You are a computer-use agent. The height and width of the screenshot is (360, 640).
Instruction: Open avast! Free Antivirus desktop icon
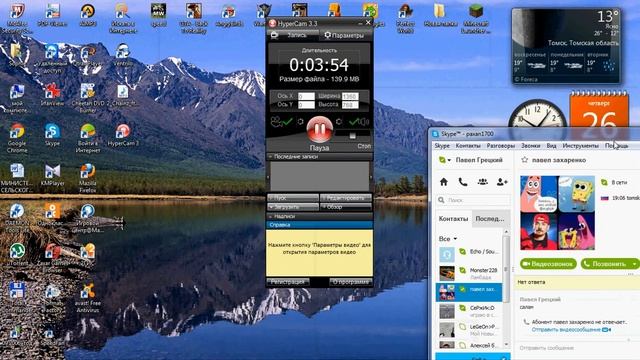(88, 298)
